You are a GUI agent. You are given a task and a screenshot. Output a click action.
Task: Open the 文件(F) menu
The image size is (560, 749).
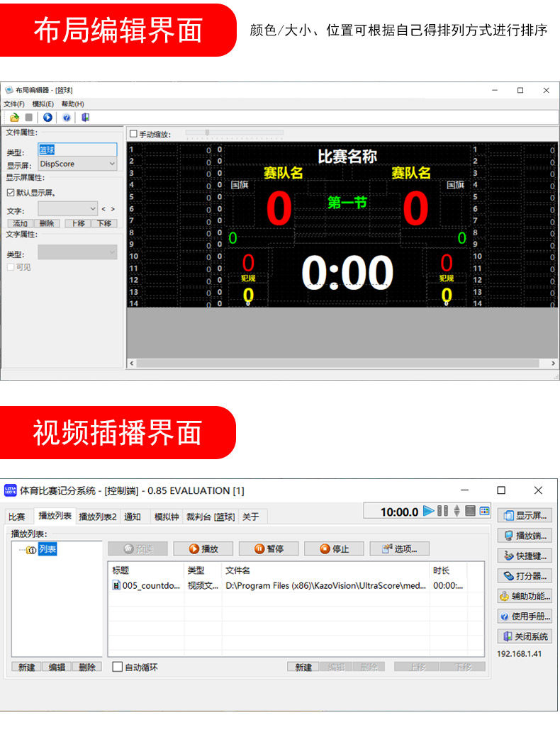point(14,103)
